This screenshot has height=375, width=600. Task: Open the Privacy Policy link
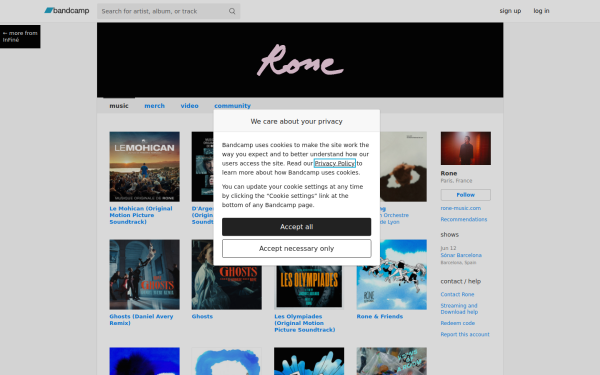click(x=334, y=163)
